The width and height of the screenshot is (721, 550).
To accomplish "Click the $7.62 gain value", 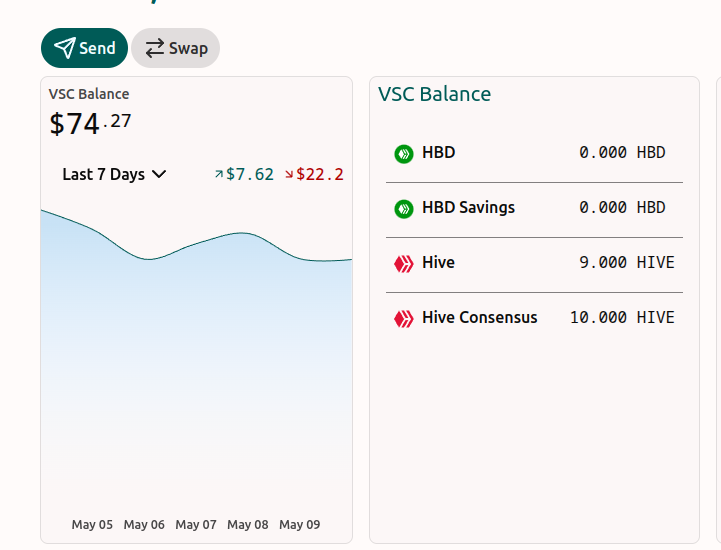I will coord(250,174).
